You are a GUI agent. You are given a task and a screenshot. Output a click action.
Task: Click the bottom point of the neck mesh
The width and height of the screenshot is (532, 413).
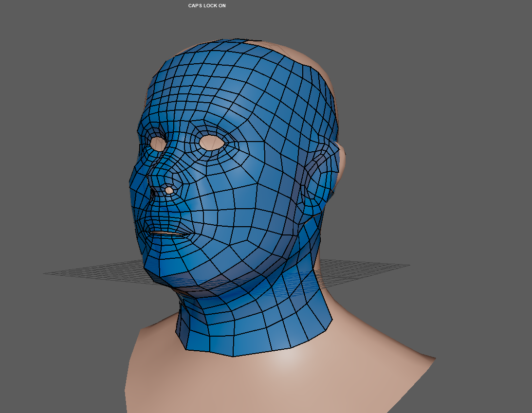(233, 356)
